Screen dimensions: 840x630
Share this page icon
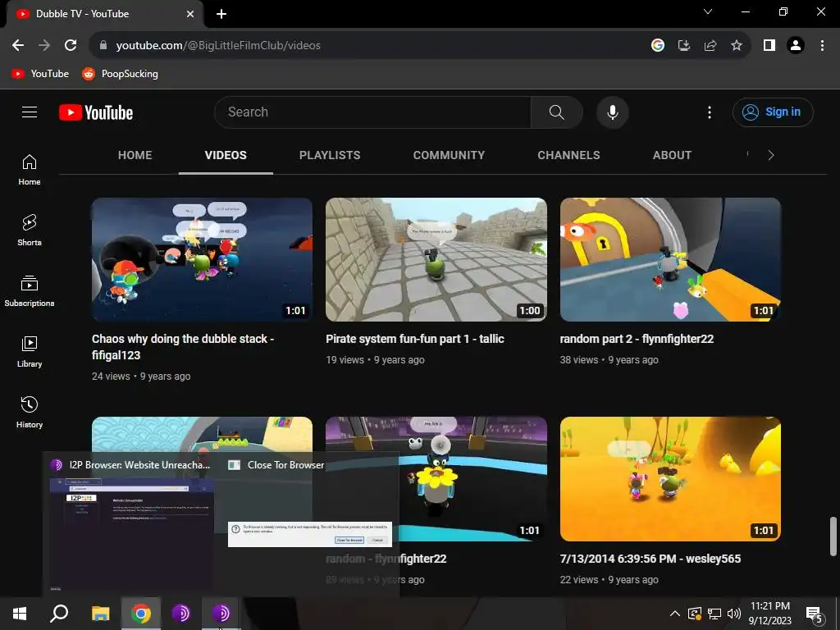(x=710, y=45)
